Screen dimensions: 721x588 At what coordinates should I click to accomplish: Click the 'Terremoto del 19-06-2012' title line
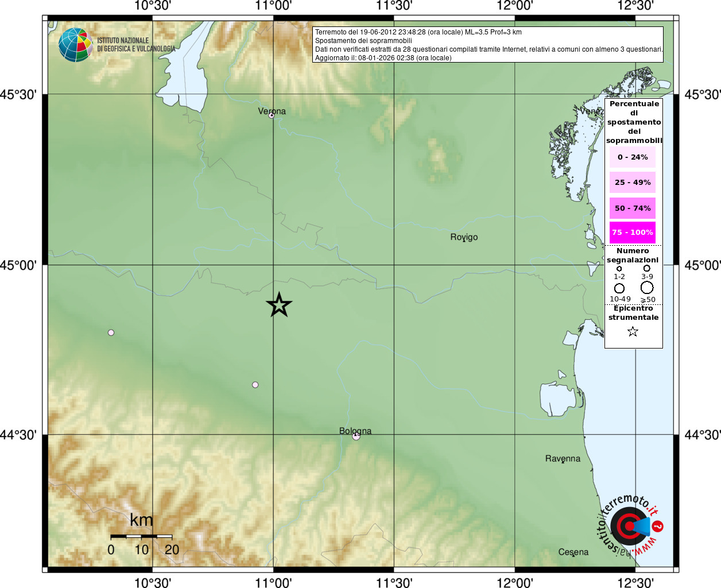(x=418, y=32)
